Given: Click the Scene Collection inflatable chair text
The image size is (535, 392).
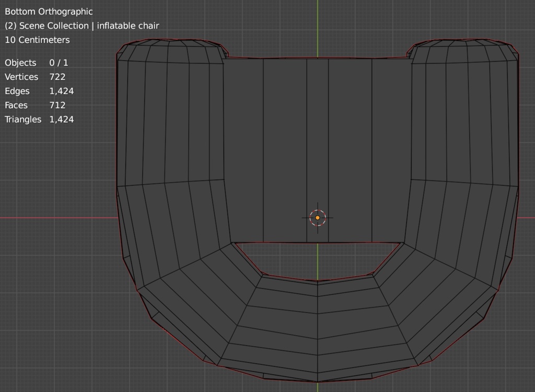Looking at the screenshot, I should (x=82, y=26).
